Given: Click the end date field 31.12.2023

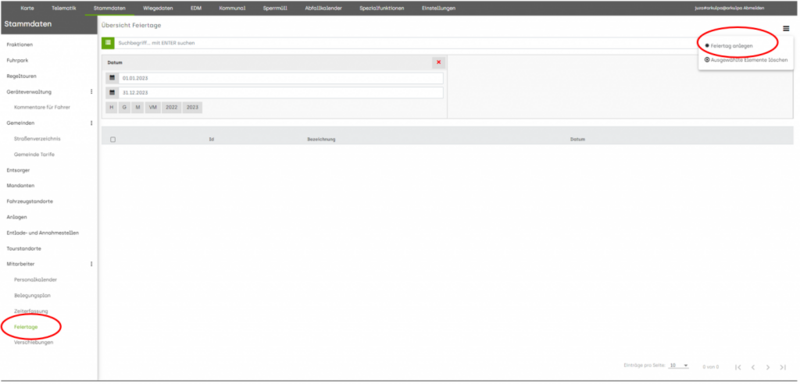Looking at the screenshot, I should point(281,93).
